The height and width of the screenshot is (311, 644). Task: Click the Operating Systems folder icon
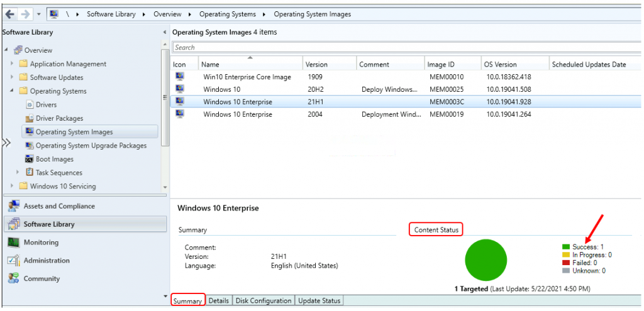click(23, 90)
